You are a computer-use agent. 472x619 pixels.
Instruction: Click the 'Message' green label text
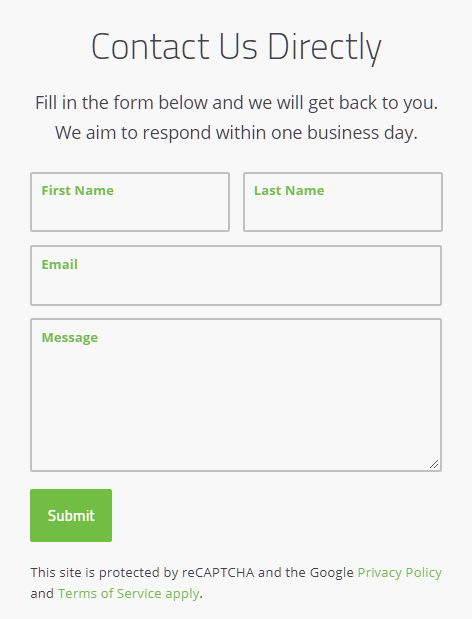[70, 338]
